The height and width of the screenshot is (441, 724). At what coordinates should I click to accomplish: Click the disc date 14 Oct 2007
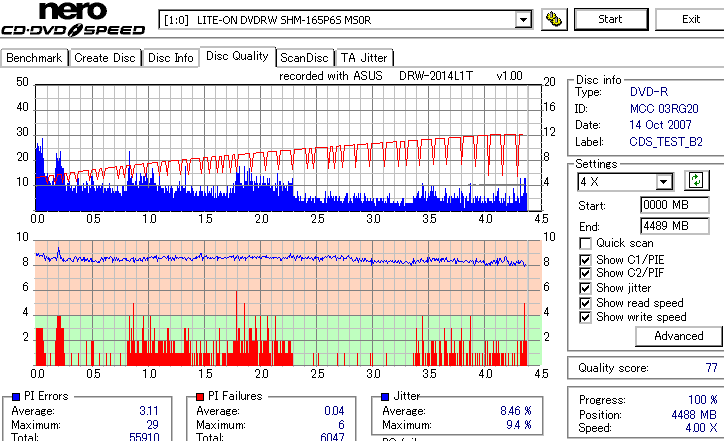coord(660,125)
